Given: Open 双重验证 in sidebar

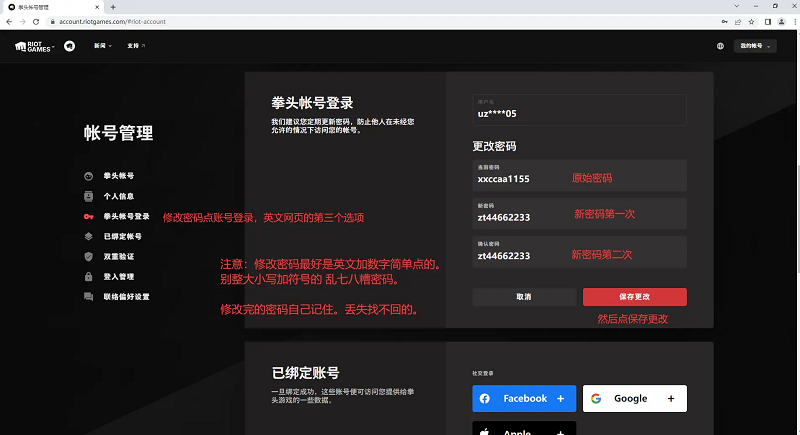Looking at the screenshot, I should coord(119,257).
